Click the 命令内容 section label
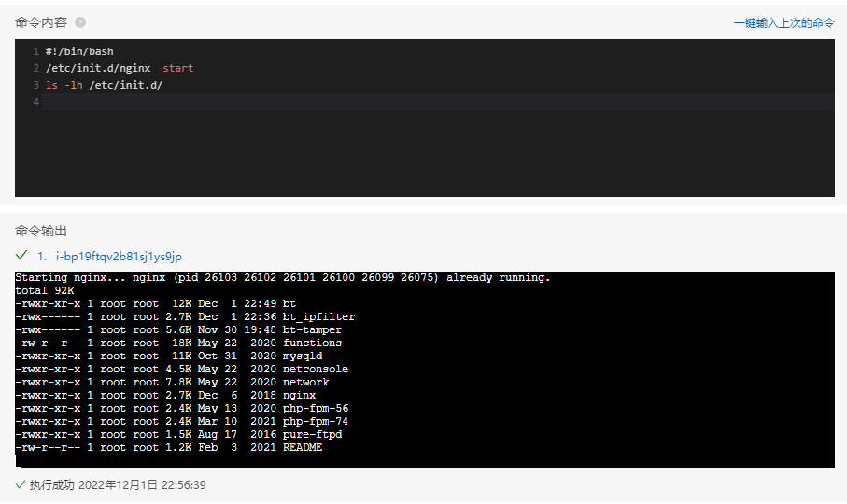Screen dimensions: 847x504 click(41, 22)
